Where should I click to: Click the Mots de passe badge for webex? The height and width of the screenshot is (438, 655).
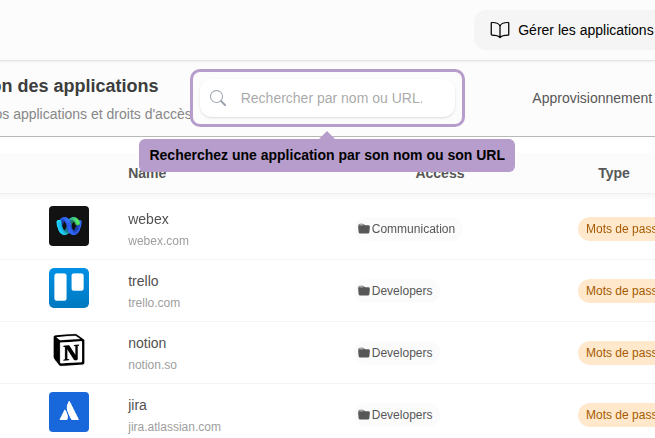(618, 229)
